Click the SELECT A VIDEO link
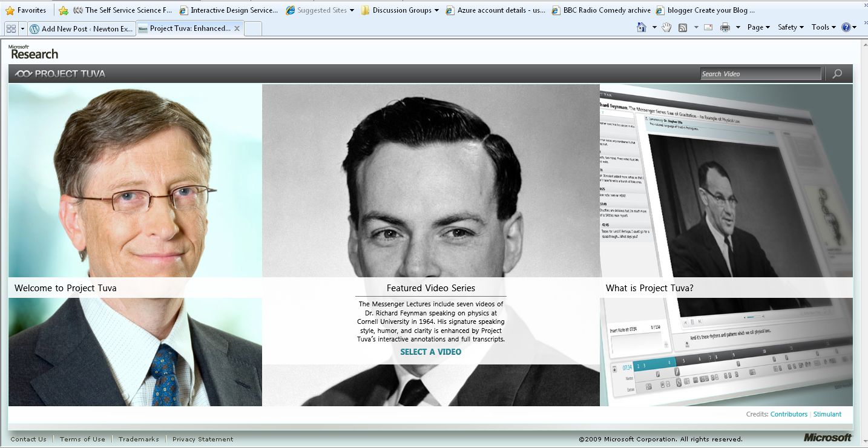868x448 pixels. click(x=430, y=352)
